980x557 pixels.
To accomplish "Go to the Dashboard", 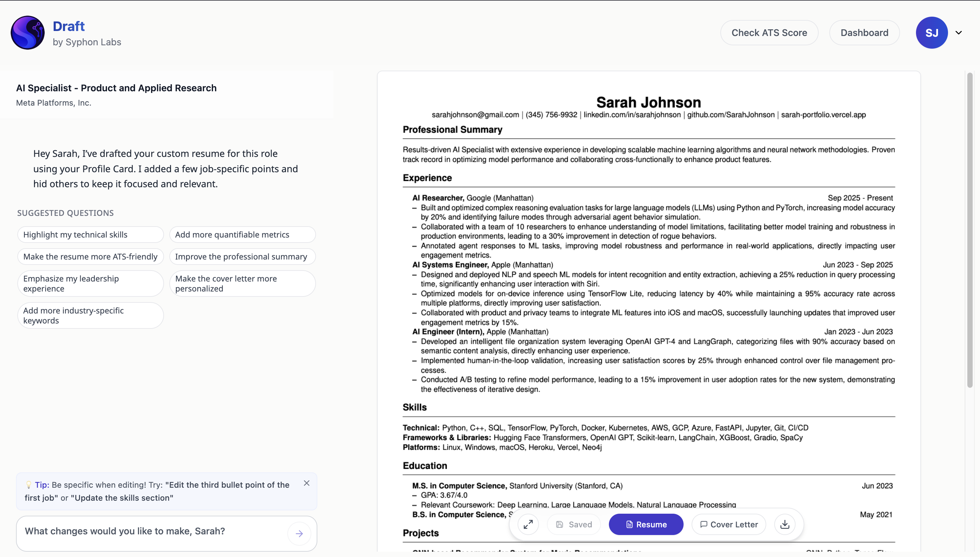I will click(x=864, y=33).
